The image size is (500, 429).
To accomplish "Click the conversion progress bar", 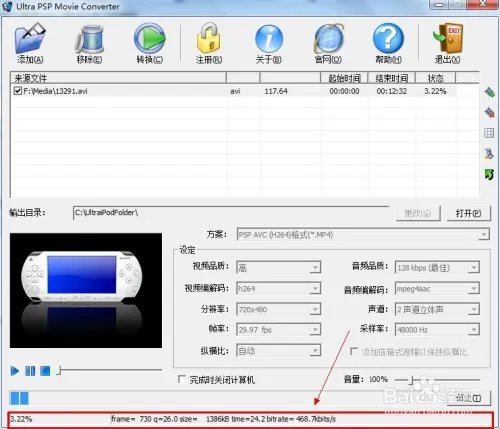I will 226,398.
